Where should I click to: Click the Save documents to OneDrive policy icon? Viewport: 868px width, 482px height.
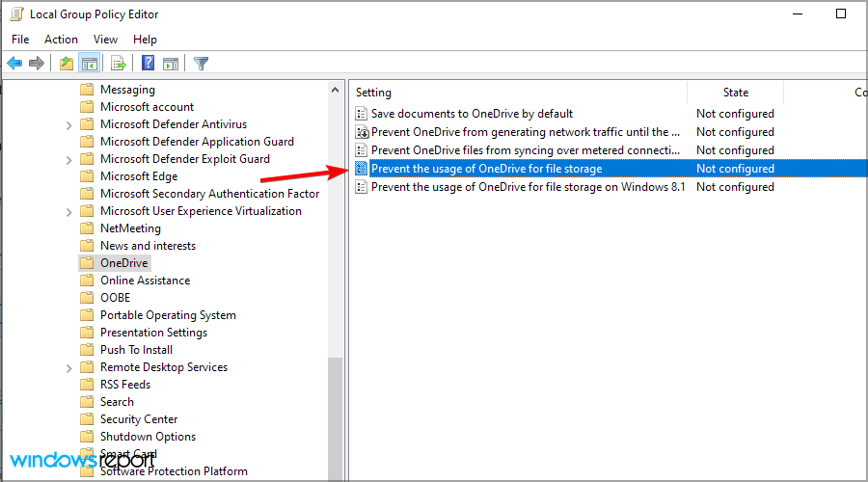pos(362,114)
